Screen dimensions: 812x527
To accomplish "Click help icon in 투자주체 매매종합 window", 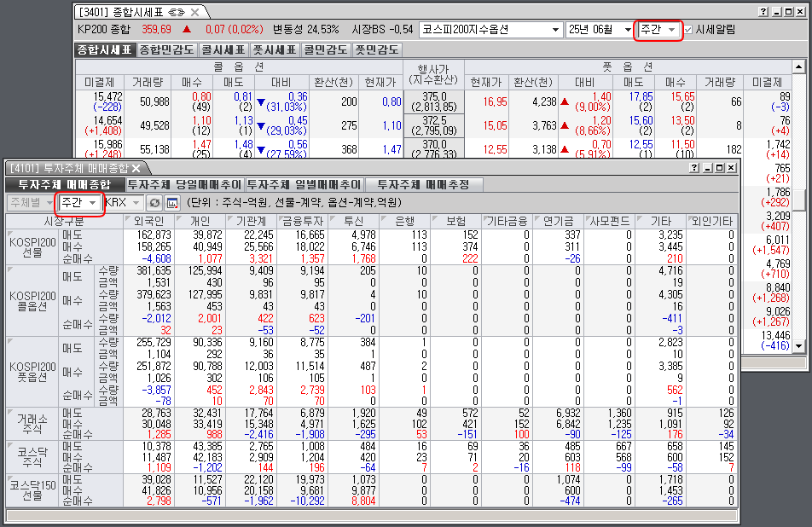I will (x=693, y=168).
